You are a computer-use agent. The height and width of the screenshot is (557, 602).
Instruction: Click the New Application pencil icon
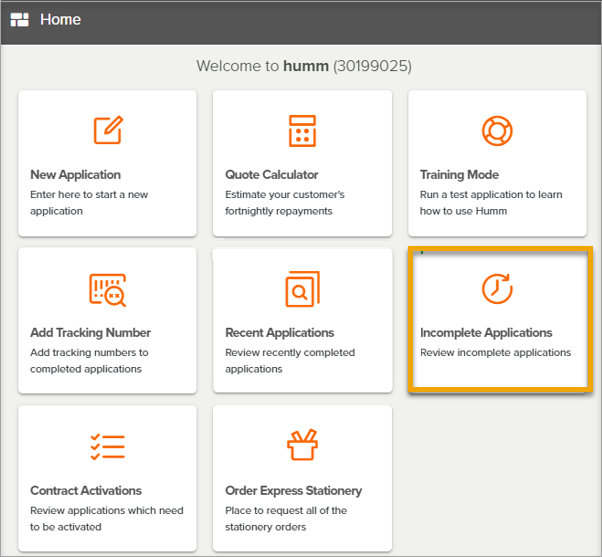point(108,130)
